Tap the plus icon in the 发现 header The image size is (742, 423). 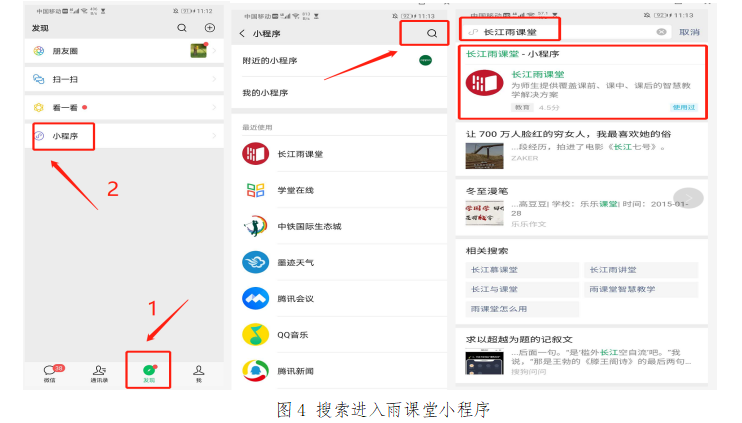pyautogui.click(x=210, y=28)
